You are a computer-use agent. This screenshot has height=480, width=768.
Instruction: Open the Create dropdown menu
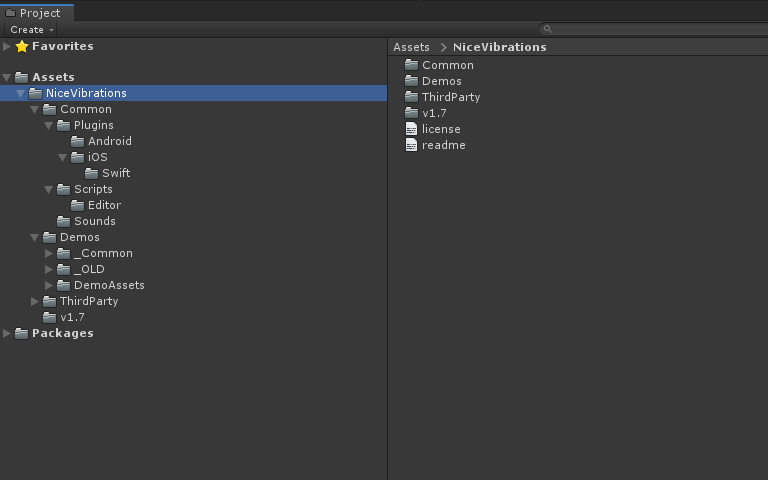pos(31,29)
